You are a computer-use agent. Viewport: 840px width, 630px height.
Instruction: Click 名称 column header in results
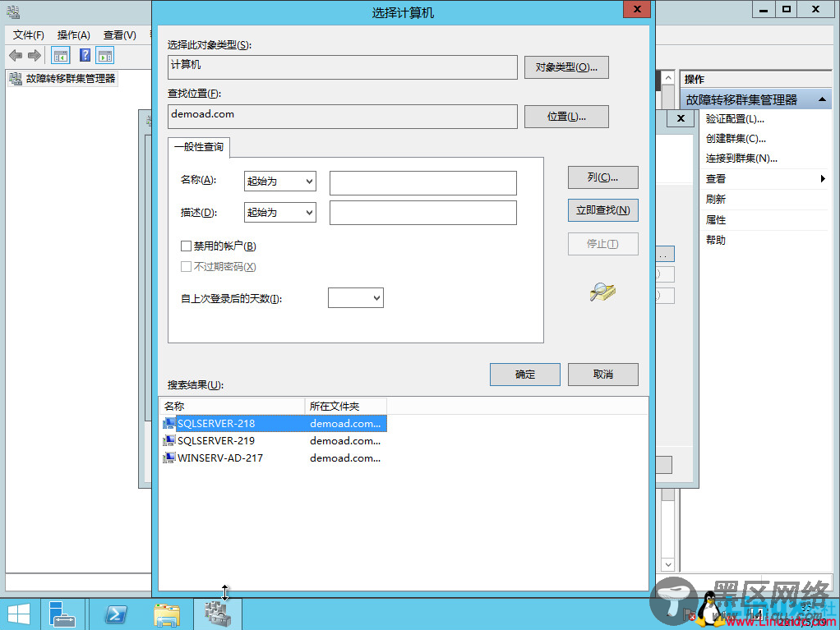pyautogui.click(x=233, y=407)
